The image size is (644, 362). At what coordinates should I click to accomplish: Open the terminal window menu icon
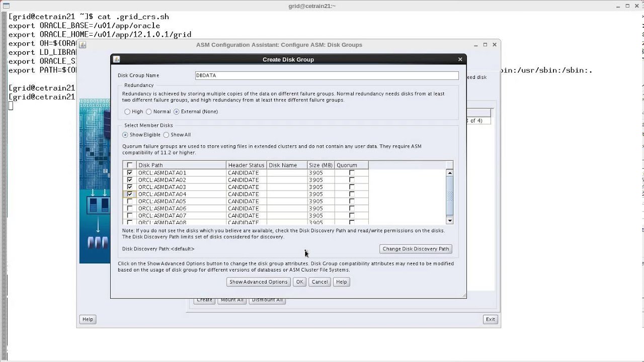pos(6,6)
